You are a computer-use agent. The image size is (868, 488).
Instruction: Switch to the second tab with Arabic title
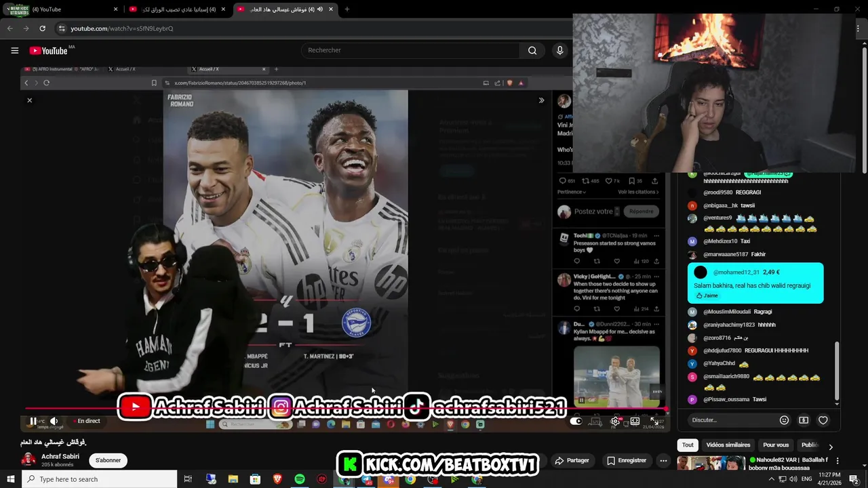tap(178, 9)
